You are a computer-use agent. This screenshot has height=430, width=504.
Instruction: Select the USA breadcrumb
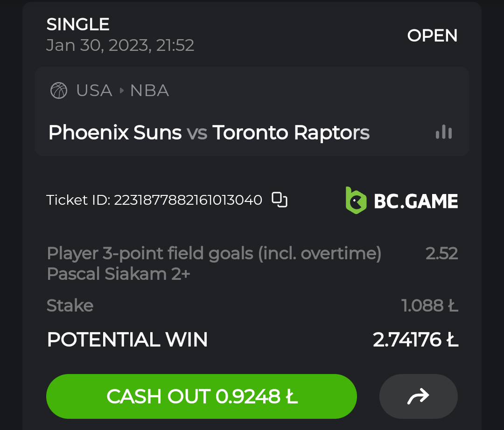(x=94, y=90)
